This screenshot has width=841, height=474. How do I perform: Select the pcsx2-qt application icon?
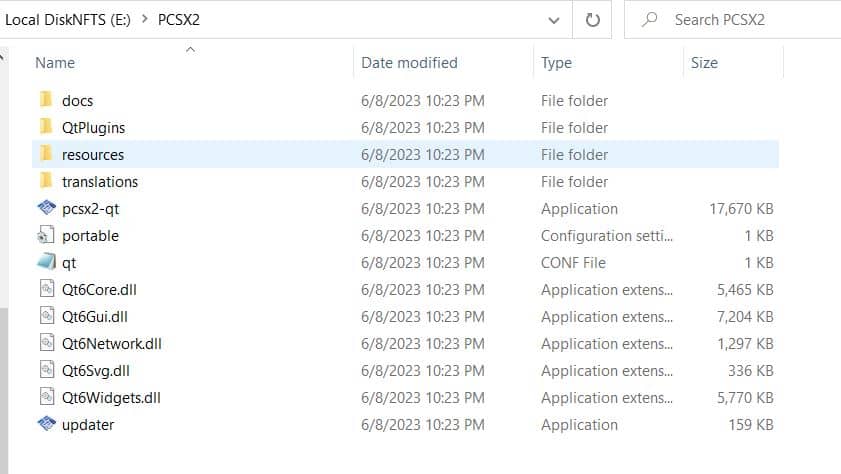point(47,208)
